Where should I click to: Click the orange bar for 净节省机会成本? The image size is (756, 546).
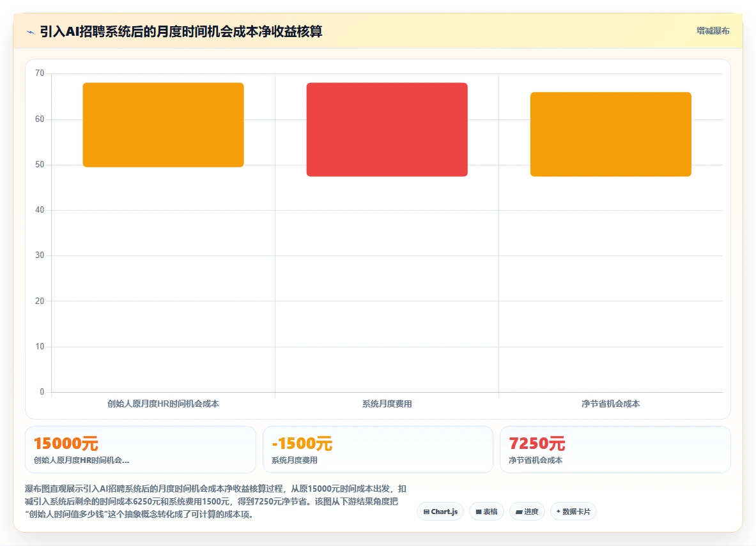click(611, 134)
